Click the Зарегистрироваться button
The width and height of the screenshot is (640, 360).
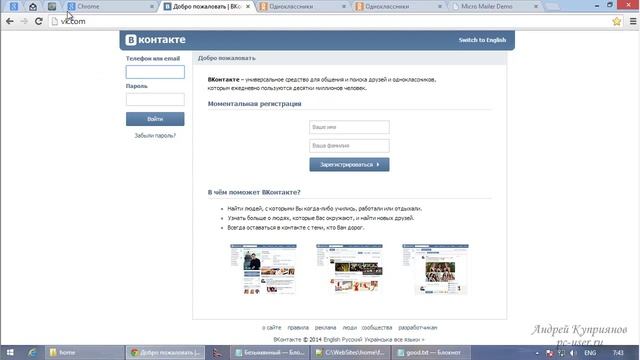(x=349, y=164)
